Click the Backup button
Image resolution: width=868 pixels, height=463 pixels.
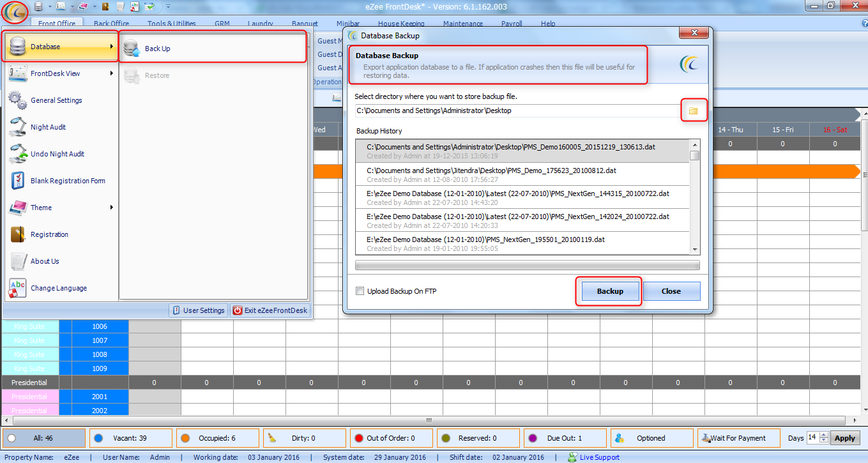(x=610, y=291)
